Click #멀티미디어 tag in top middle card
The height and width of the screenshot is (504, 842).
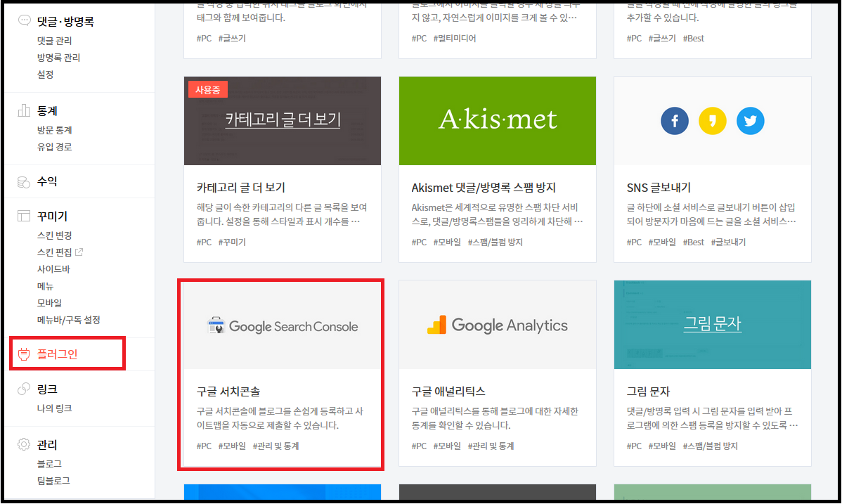(454, 38)
